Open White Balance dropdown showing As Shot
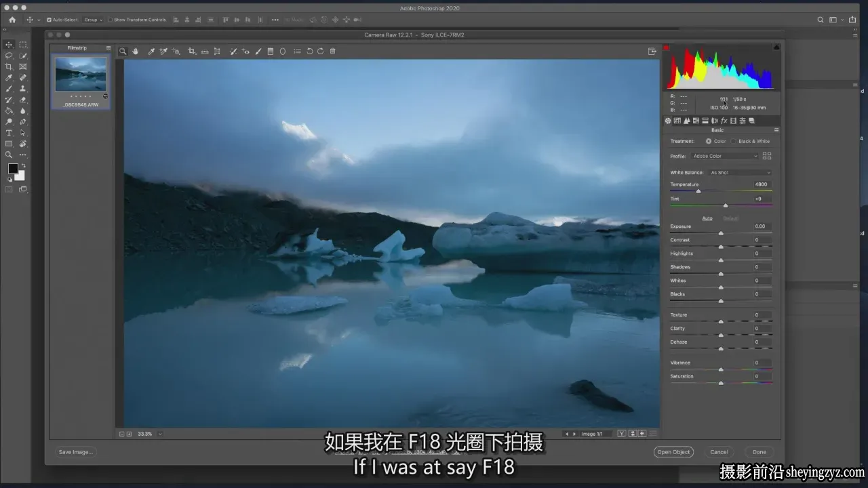 coord(740,173)
